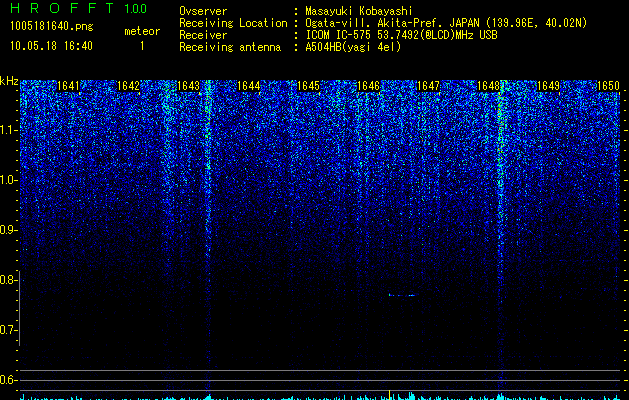Viewport: 629px width, 400px height.
Task: Click the 1650 time marker
Action: [x=609, y=86]
